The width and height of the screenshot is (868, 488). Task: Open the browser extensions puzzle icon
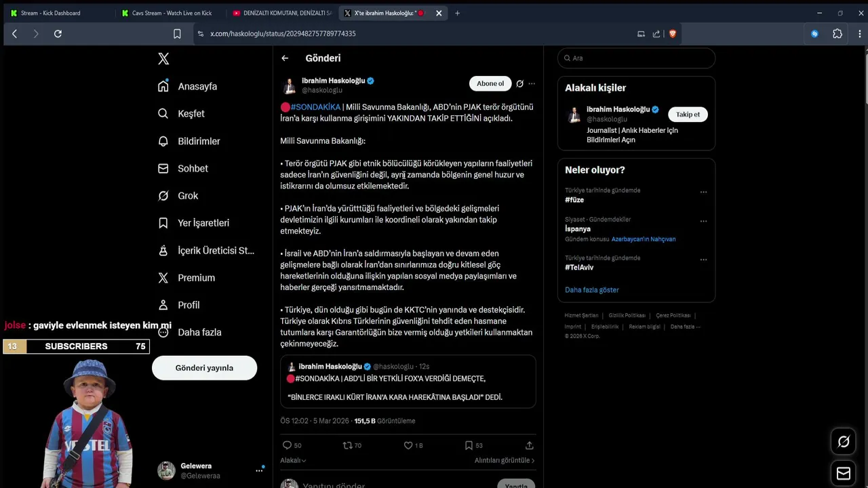tap(837, 34)
